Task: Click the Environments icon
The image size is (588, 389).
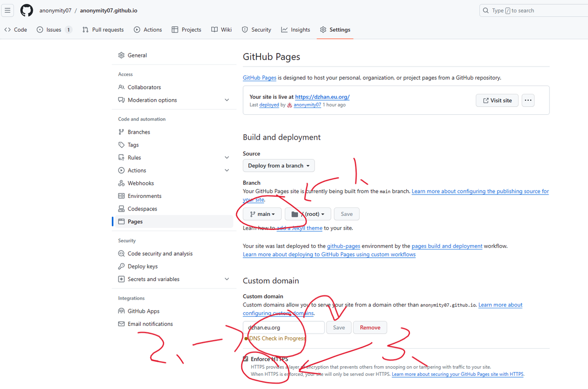Action: (121, 196)
